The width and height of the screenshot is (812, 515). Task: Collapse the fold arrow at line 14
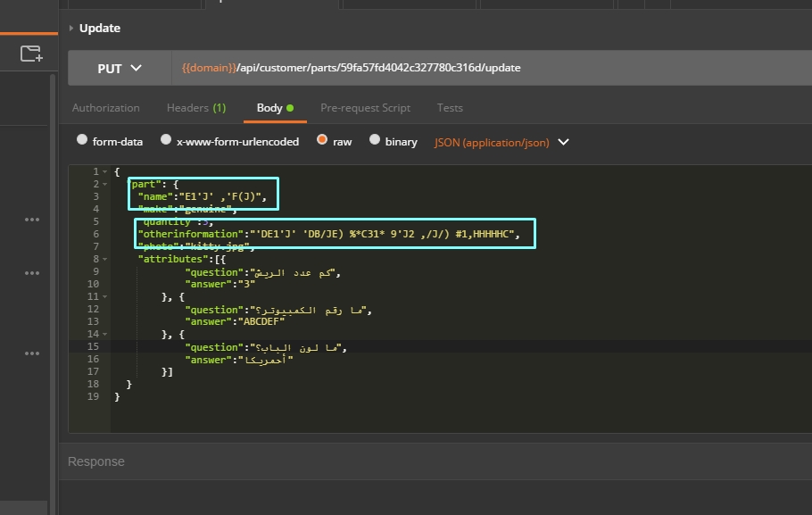point(104,334)
